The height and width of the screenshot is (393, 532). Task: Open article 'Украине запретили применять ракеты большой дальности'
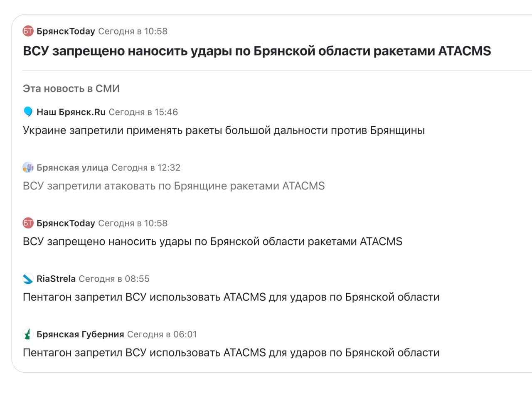point(224,130)
